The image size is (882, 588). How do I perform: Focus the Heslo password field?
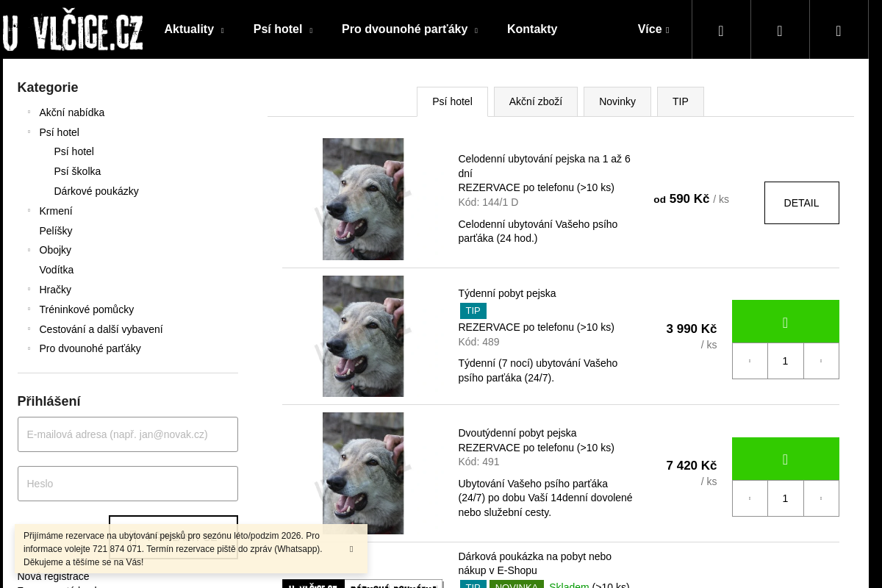(x=128, y=484)
